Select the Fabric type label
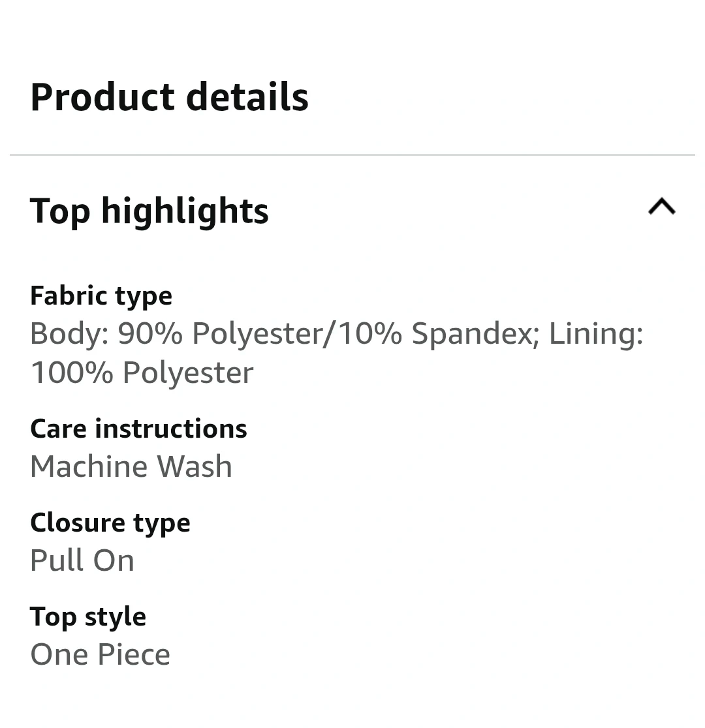Viewport: 705px width, 728px height. (x=101, y=296)
